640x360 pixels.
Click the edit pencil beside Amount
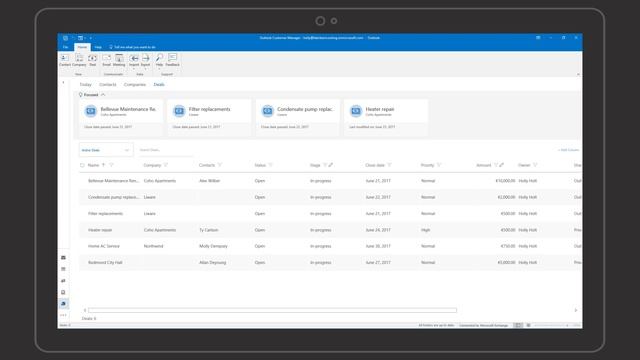coord(502,165)
